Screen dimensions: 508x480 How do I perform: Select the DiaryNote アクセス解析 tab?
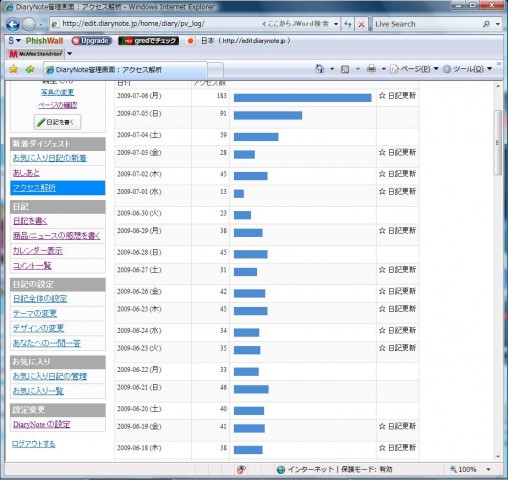coord(125,70)
